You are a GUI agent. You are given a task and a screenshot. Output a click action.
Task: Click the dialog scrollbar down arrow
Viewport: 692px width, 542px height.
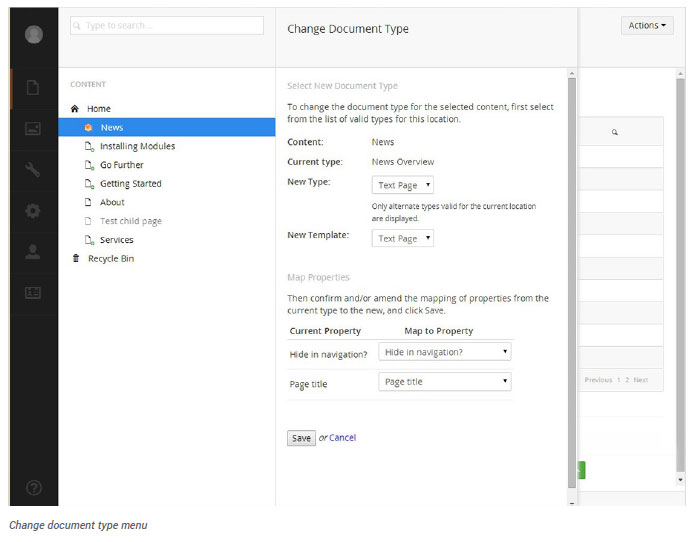pyautogui.click(x=572, y=503)
